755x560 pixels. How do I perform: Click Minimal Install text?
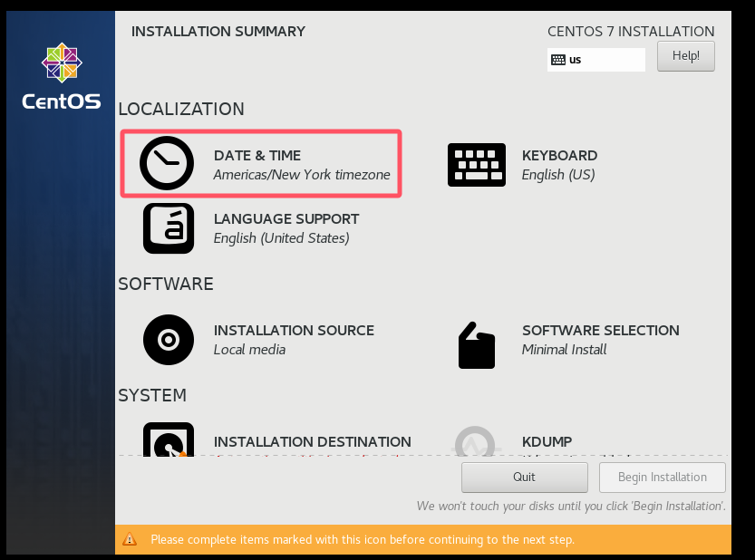[x=565, y=350]
